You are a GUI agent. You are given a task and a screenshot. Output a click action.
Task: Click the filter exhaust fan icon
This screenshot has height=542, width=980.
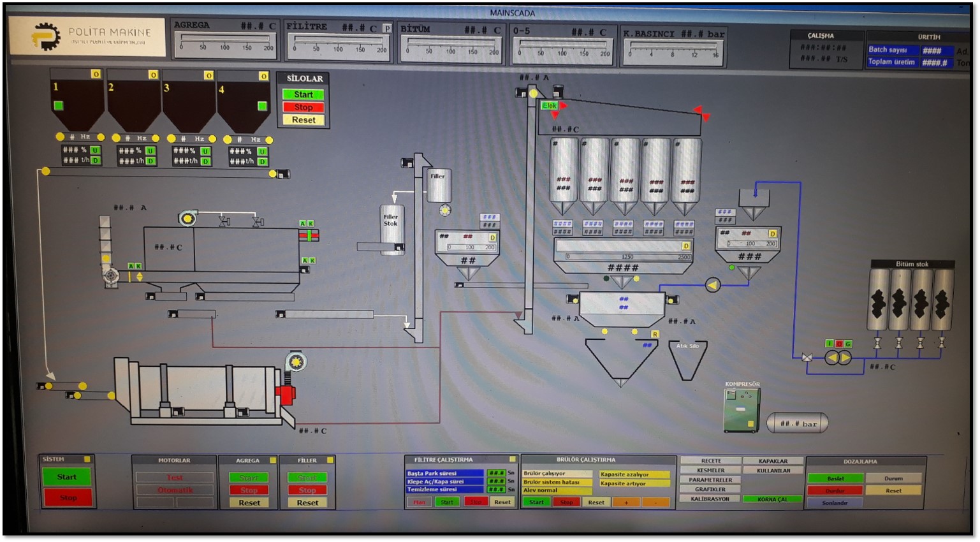(x=187, y=219)
